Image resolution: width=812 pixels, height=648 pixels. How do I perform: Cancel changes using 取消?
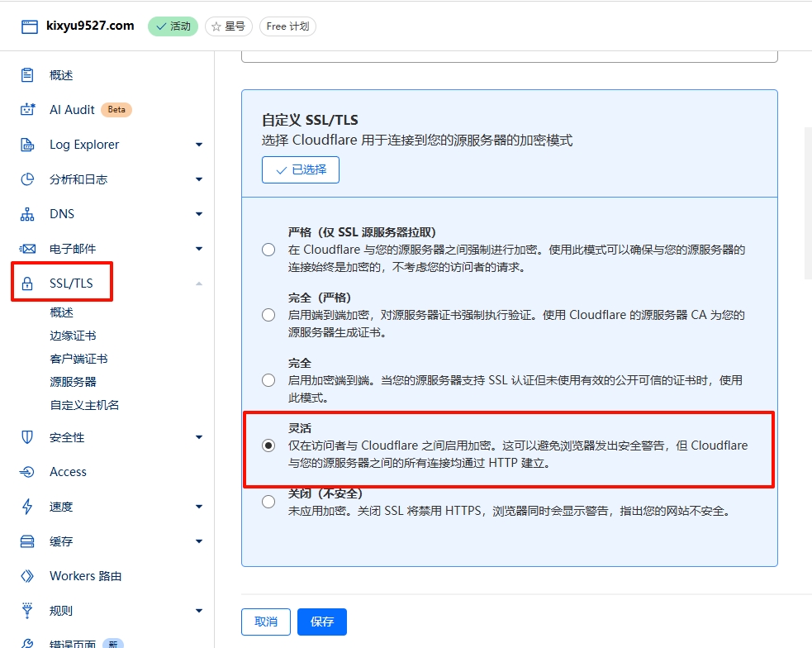point(265,622)
